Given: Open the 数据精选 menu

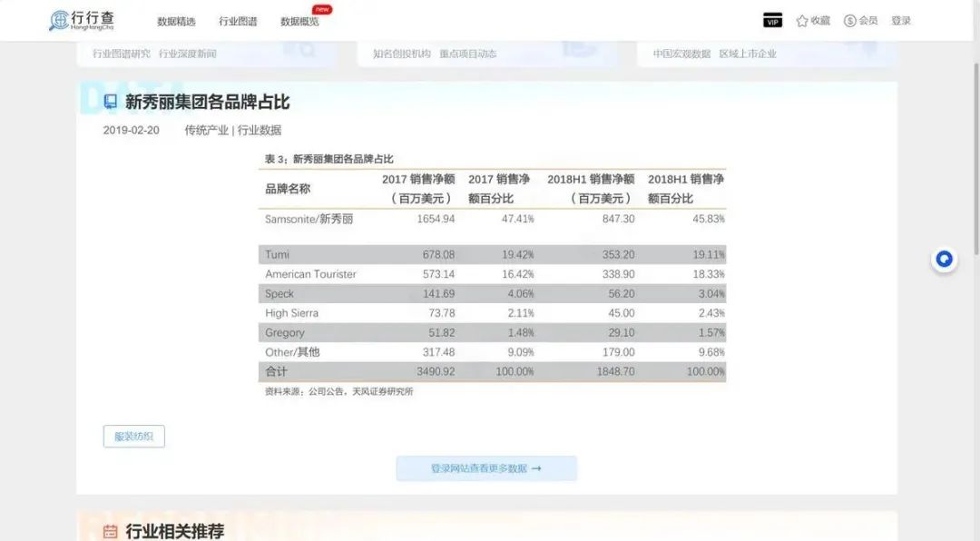Looking at the screenshot, I should pyautogui.click(x=176, y=21).
